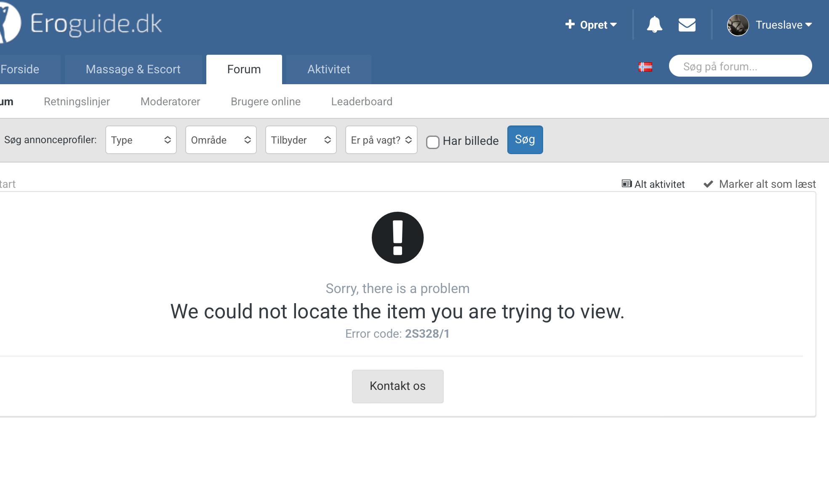The width and height of the screenshot is (829, 504).
Task: Click the Kontakt os button
Action: pyautogui.click(x=397, y=386)
